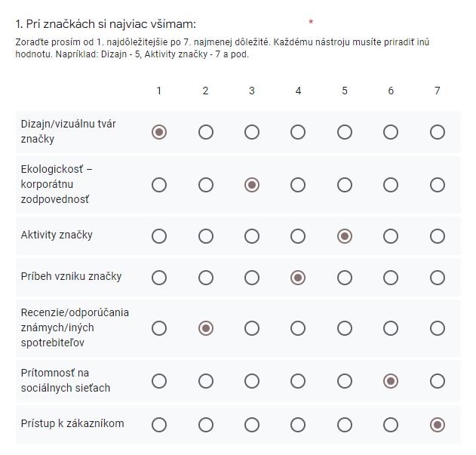This screenshot has width=476, height=455.
Task: Choose rating 1 for Ekologickosť row
Action: (158, 184)
